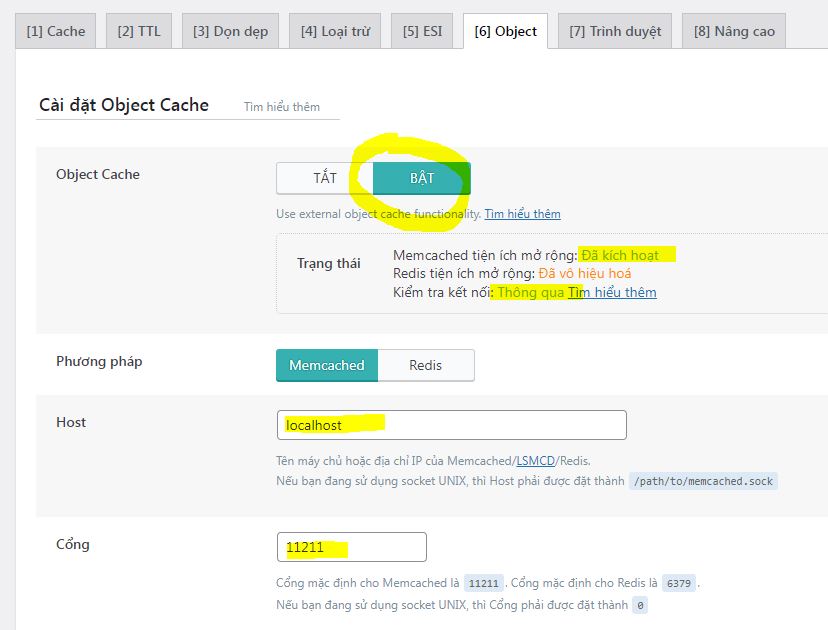828x630 pixels.
Task: Open the [5] ESI settings tab
Action: click(422, 31)
